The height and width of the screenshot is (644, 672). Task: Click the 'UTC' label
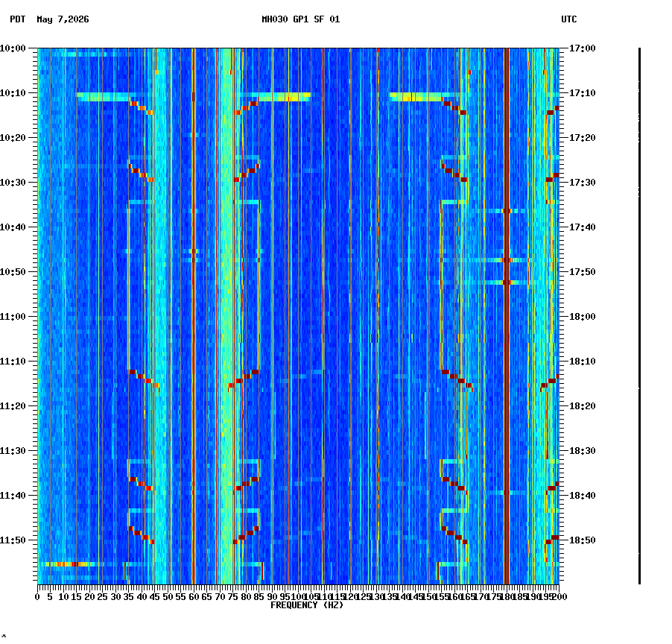point(569,19)
